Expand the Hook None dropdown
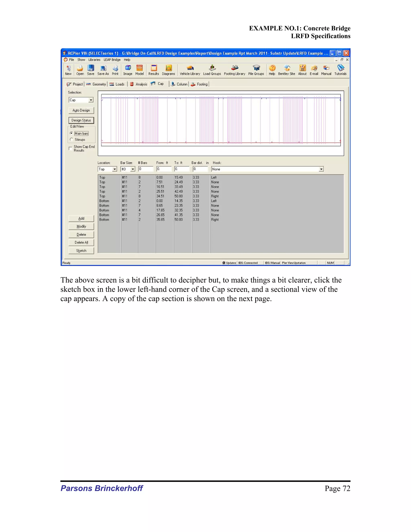The height and width of the screenshot is (532, 411). (x=321, y=169)
